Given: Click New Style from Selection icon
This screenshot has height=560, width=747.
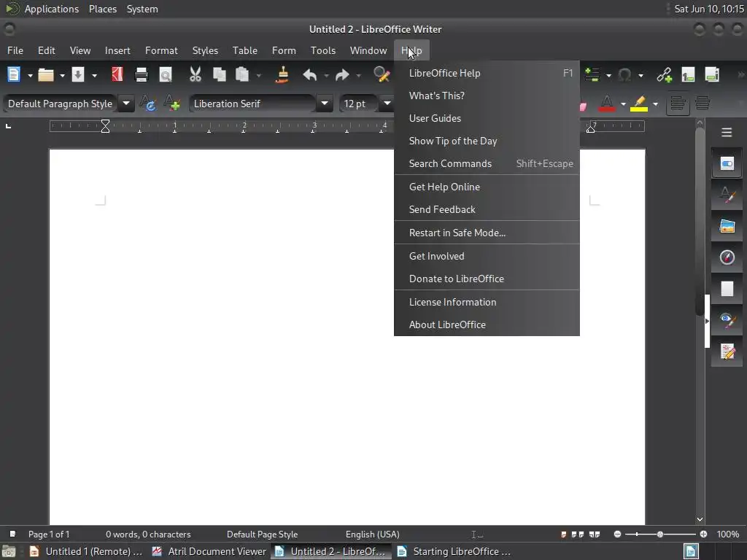Looking at the screenshot, I should (x=171, y=103).
